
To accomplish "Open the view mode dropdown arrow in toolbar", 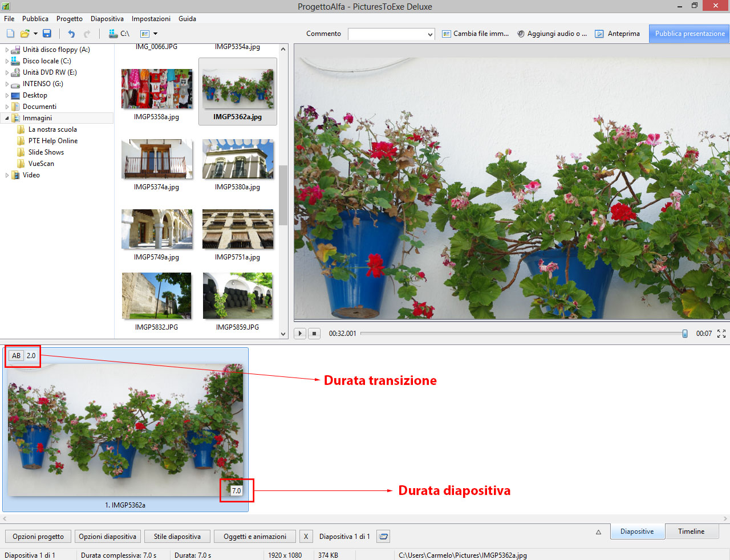I will point(155,34).
